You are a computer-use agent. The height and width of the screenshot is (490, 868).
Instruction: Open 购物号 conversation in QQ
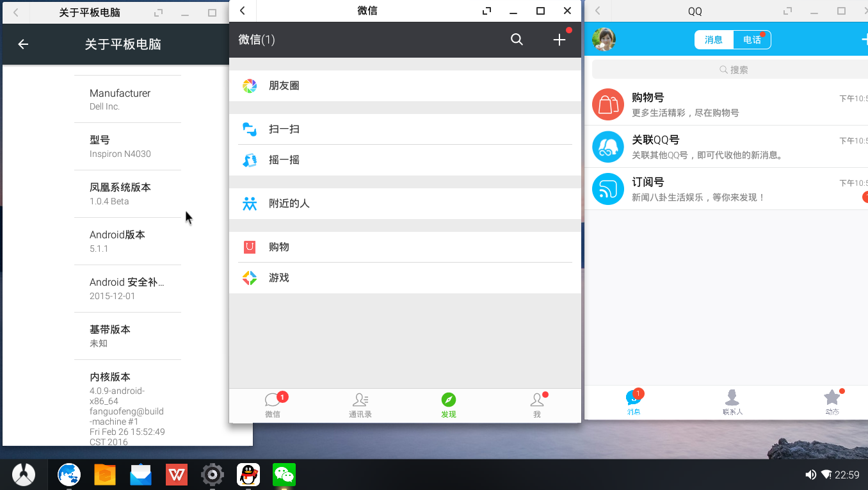click(x=726, y=104)
